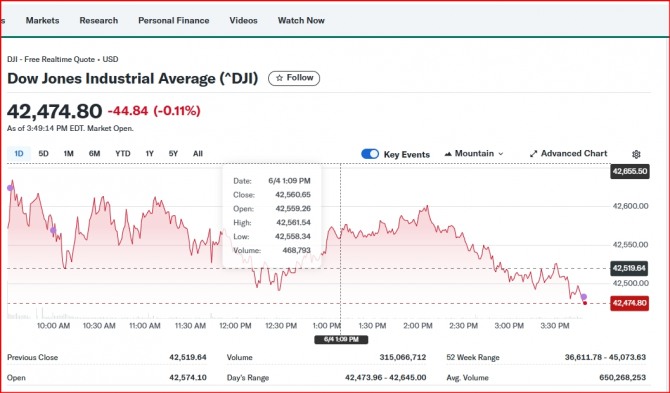This screenshot has height=393, width=670.
Task: Click red current price dot on chart
Action: [585, 303]
